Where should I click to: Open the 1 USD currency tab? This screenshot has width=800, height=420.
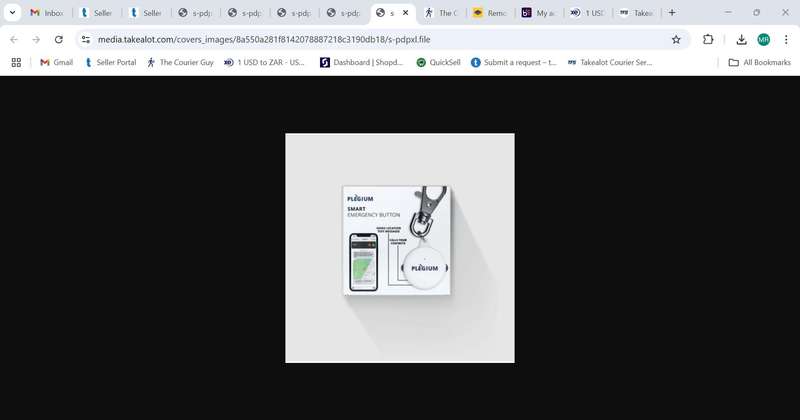click(x=588, y=13)
